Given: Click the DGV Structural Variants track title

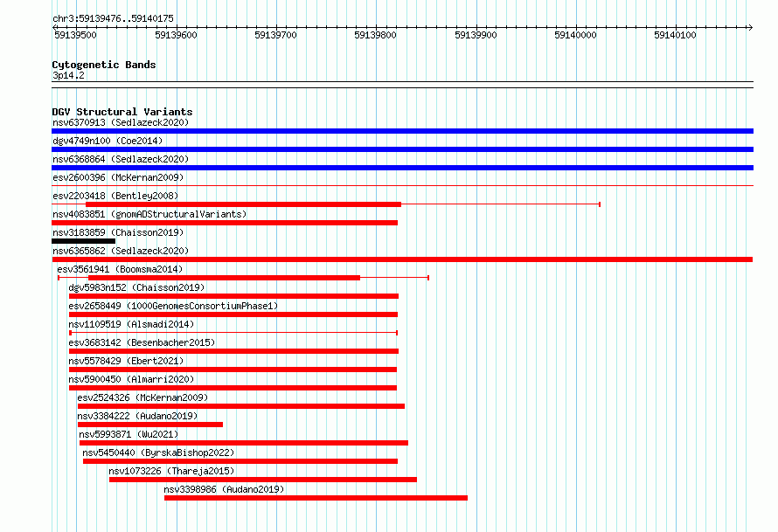Looking at the screenshot, I should click(122, 112).
